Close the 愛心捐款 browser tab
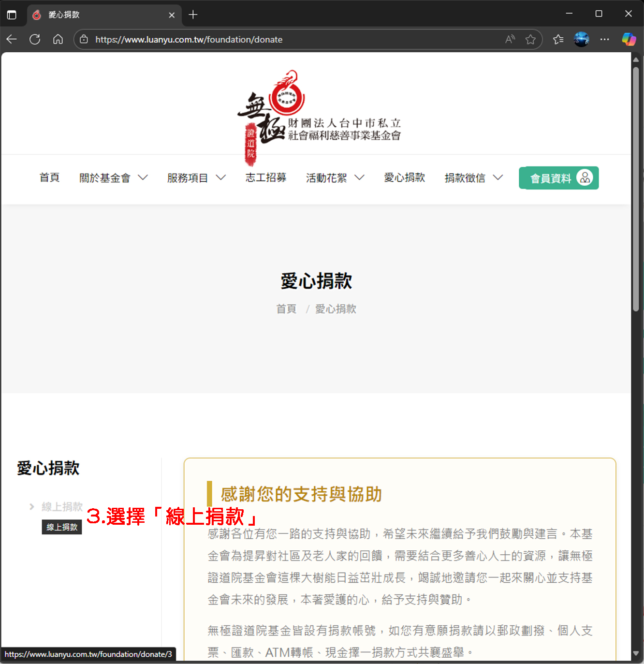 172,15
